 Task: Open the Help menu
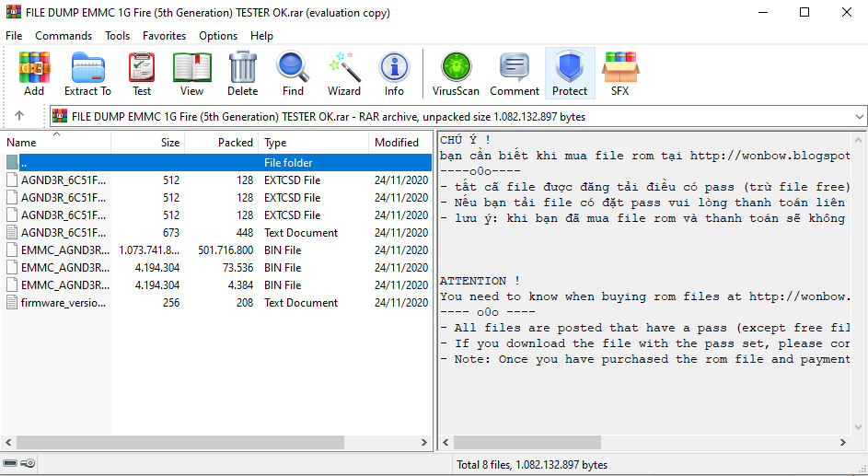point(261,35)
